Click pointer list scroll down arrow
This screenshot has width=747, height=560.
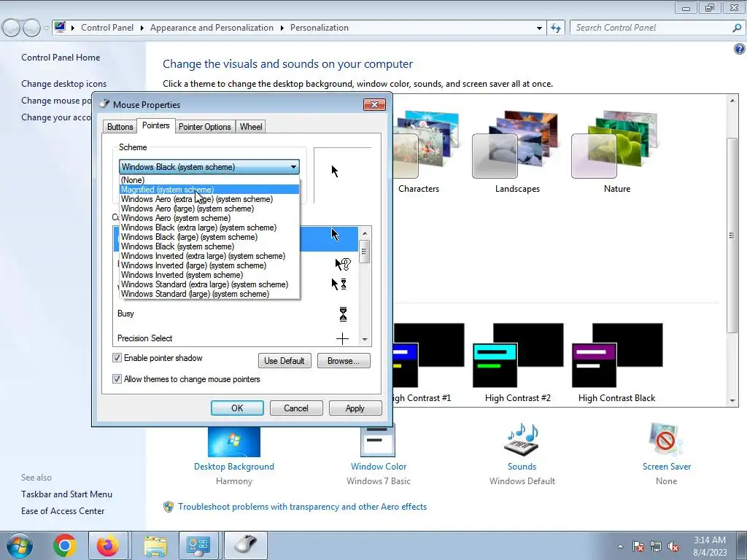365,340
